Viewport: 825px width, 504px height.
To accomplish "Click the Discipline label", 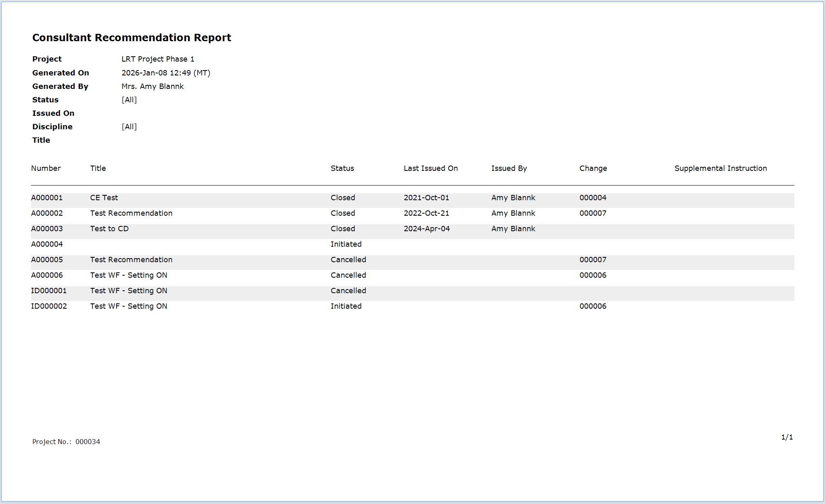I will tap(53, 127).
